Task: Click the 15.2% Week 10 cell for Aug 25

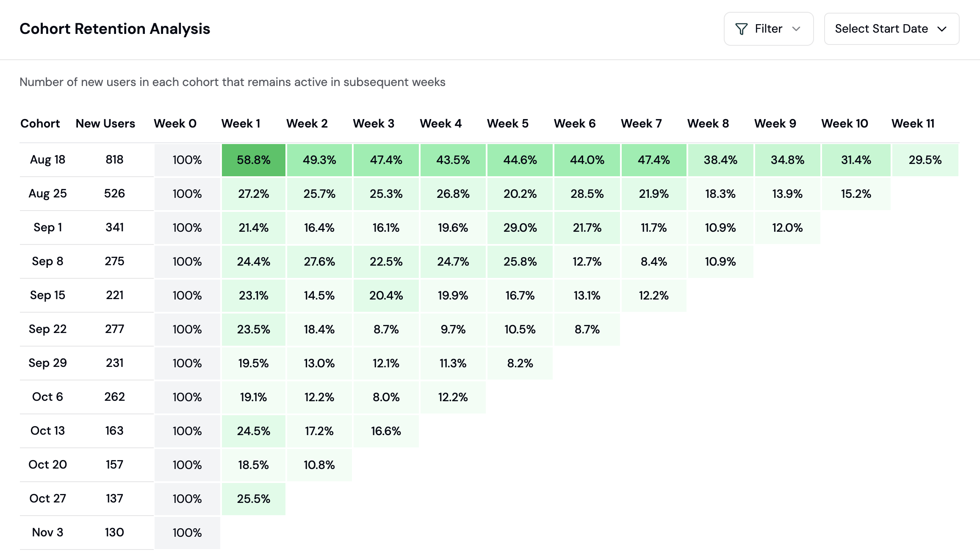Action: (856, 194)
